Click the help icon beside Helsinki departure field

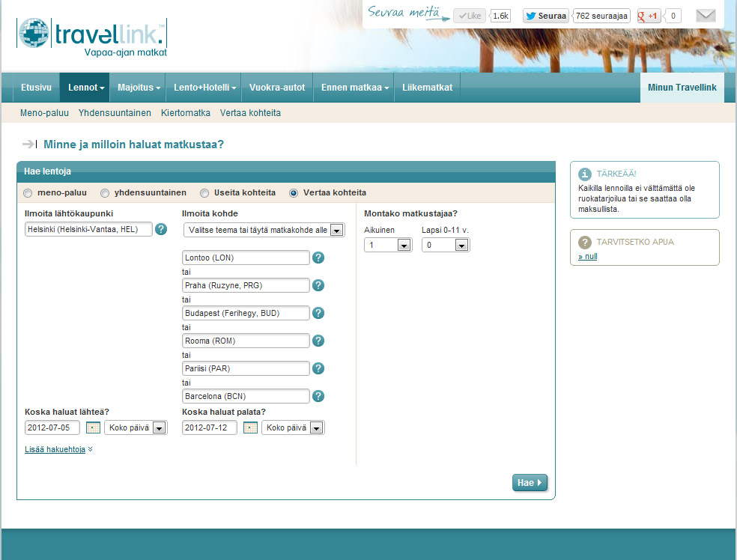[161, 229]
